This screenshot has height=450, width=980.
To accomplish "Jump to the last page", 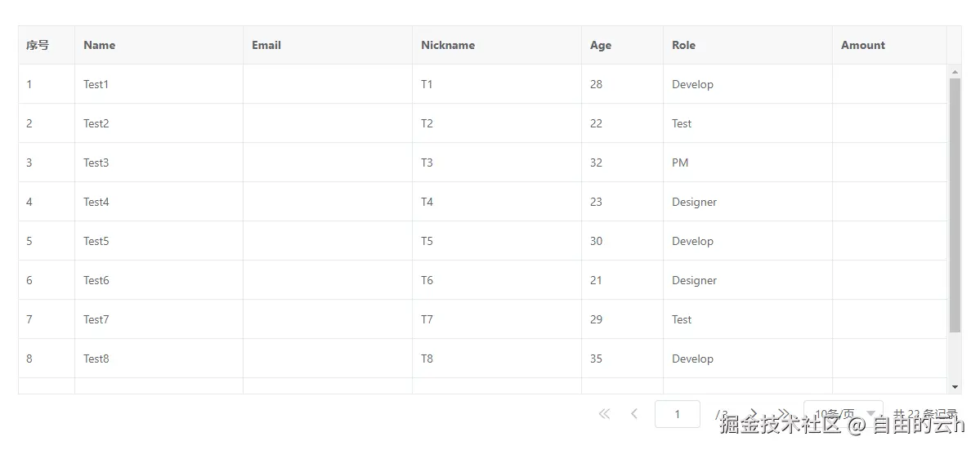I will point(783,414).
